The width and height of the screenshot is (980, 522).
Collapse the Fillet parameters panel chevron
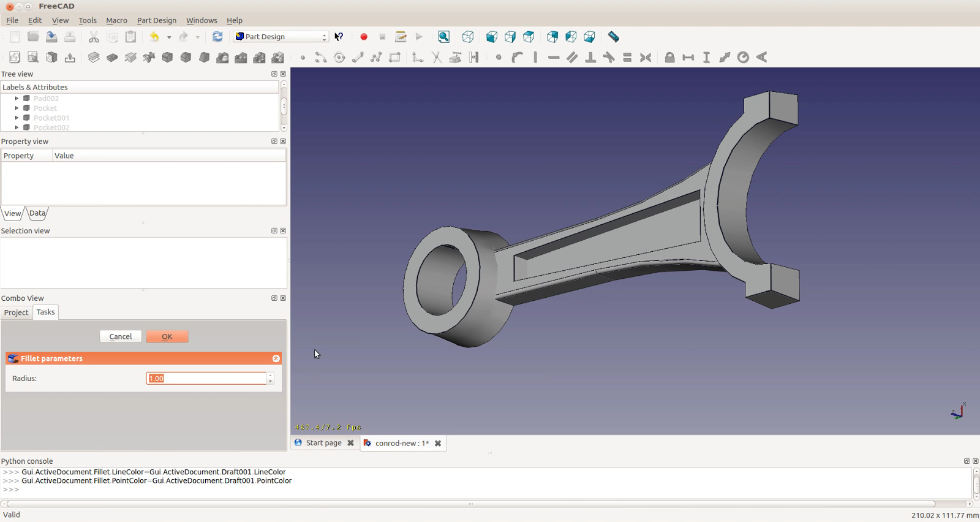coord(276,358)
